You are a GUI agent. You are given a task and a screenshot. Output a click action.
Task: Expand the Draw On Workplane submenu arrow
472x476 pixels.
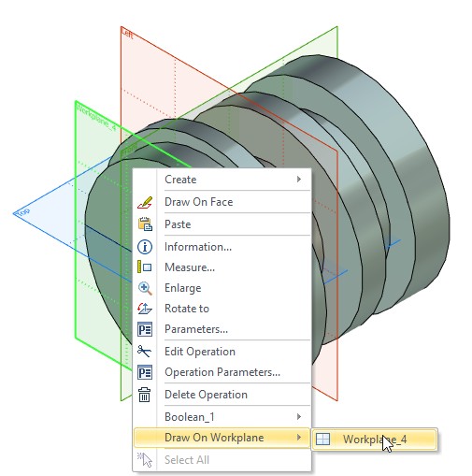[x=299, y=438]
